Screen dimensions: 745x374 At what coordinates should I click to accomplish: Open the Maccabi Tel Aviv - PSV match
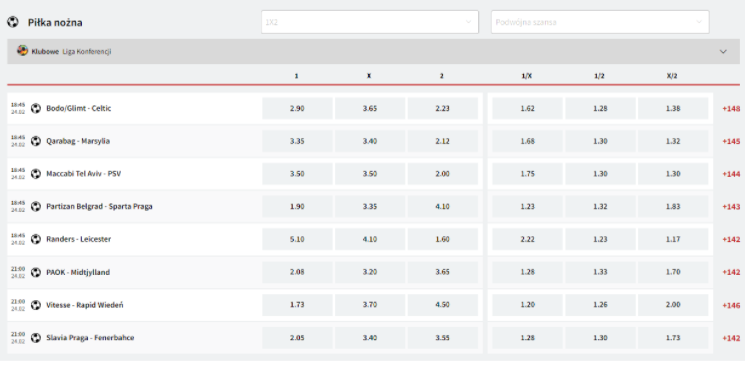(x=84, y=174)
